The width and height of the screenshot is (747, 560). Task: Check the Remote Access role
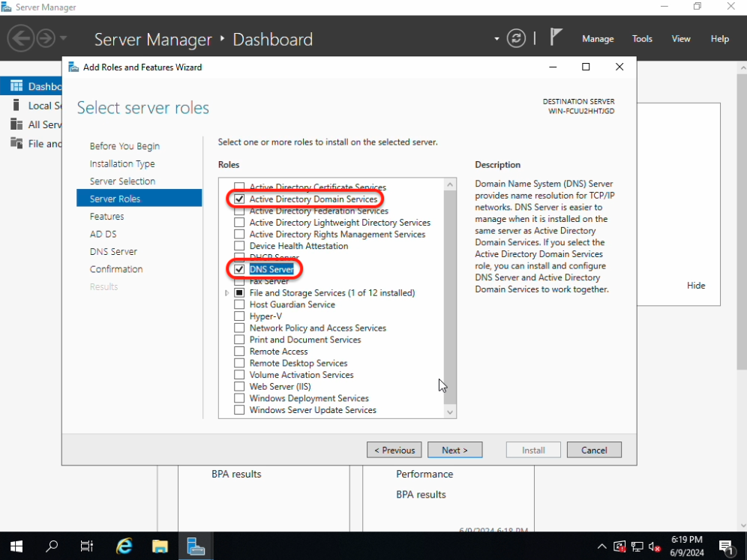click(239, 352)
